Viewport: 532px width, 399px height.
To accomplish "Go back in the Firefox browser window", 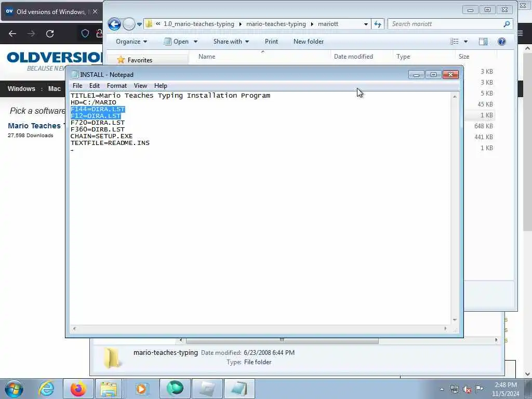I will click(12, 34).
